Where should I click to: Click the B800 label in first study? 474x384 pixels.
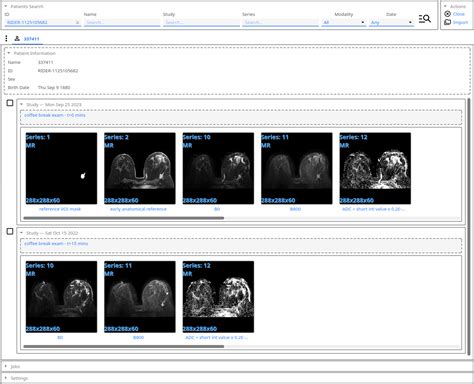coord(295,209)
